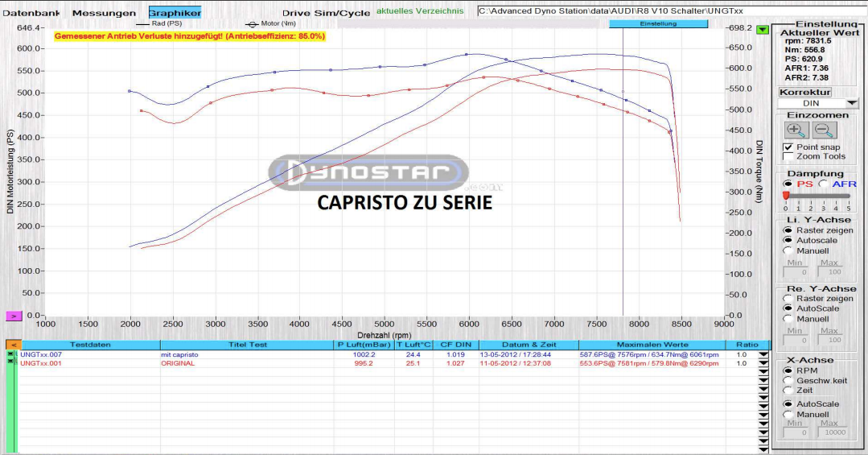Click date cell 13-05-2012 / 17:28:44
868x455 pixels.
516,354
